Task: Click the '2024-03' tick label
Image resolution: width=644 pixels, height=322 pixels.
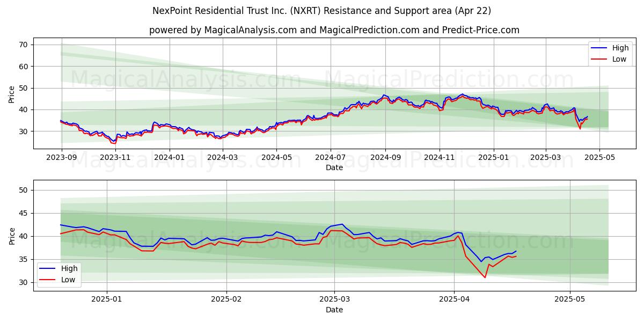Action: click(223, 158)
